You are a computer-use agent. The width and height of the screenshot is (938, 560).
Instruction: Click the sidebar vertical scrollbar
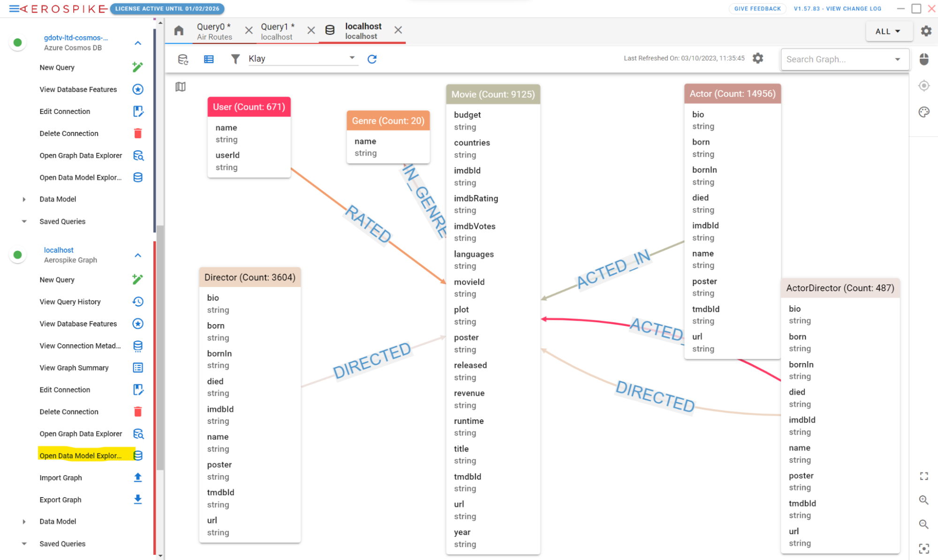click(160, 347)
